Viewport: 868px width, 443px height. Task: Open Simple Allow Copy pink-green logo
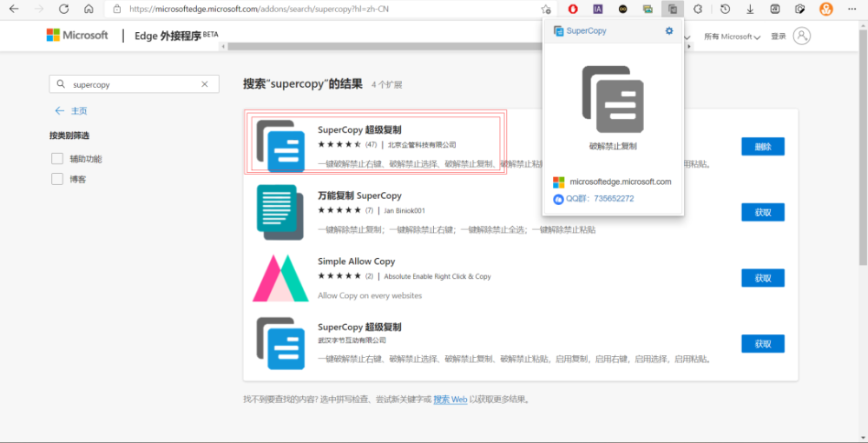280,278
